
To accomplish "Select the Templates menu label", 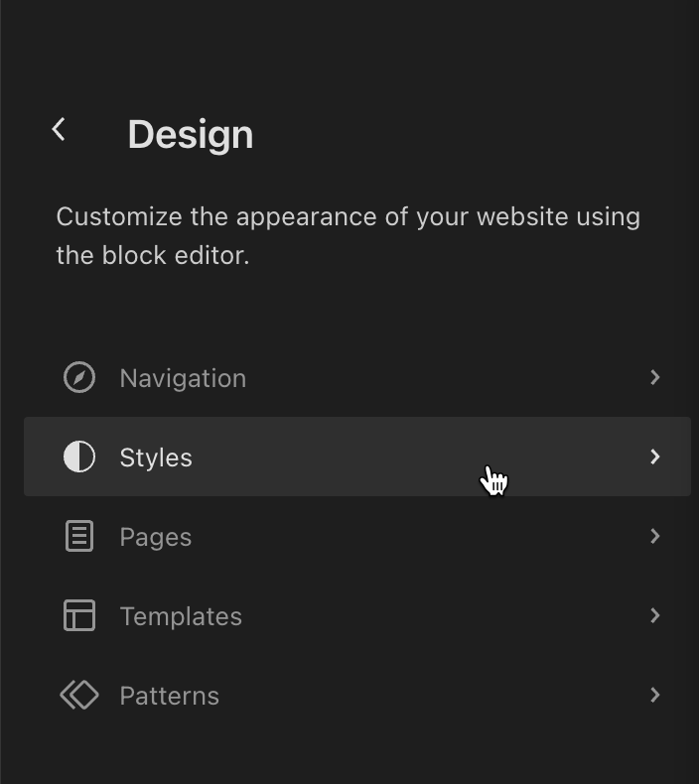I will [181, 616].
